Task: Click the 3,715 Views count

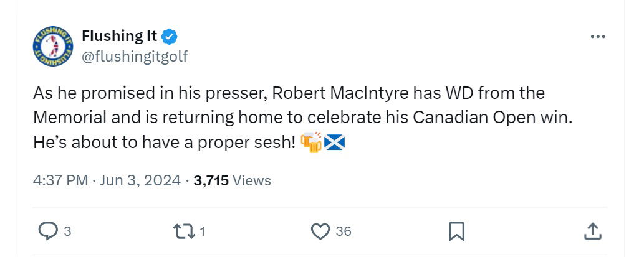Action: pyautogui.click(x=232, y=180)
